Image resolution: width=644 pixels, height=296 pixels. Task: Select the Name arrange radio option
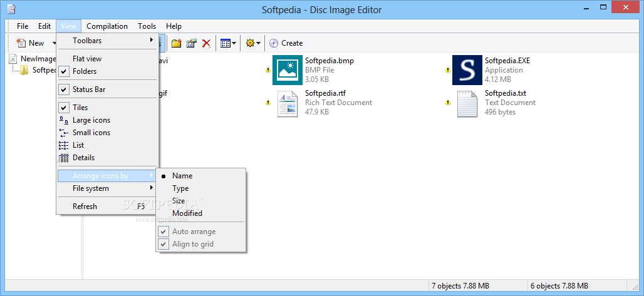click(x=201, y=176)
